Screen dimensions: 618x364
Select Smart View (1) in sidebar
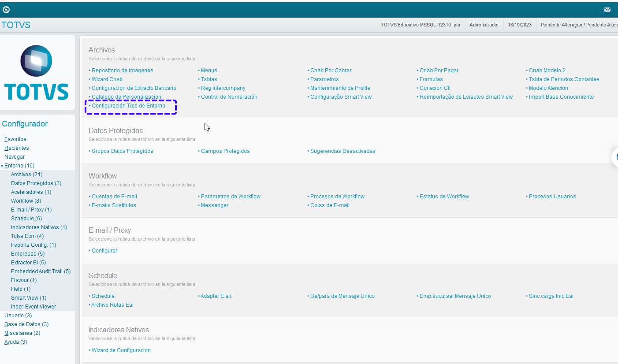point(29,298)
